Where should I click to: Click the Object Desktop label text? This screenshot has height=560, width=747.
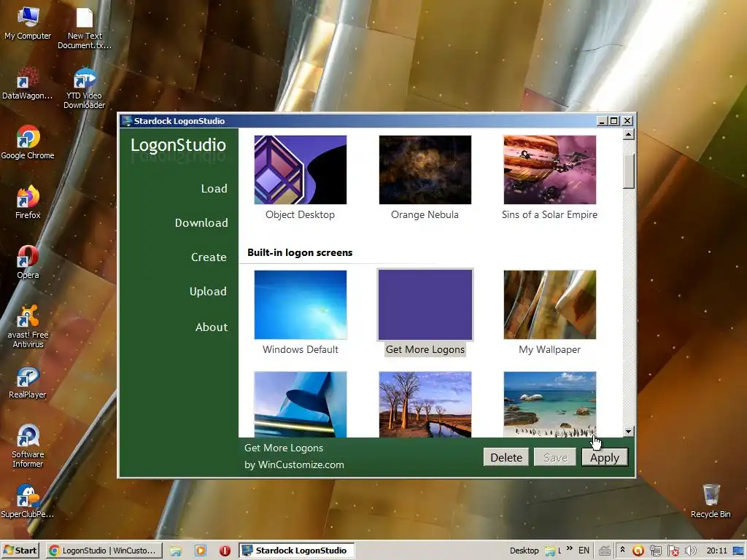point(300,215)
